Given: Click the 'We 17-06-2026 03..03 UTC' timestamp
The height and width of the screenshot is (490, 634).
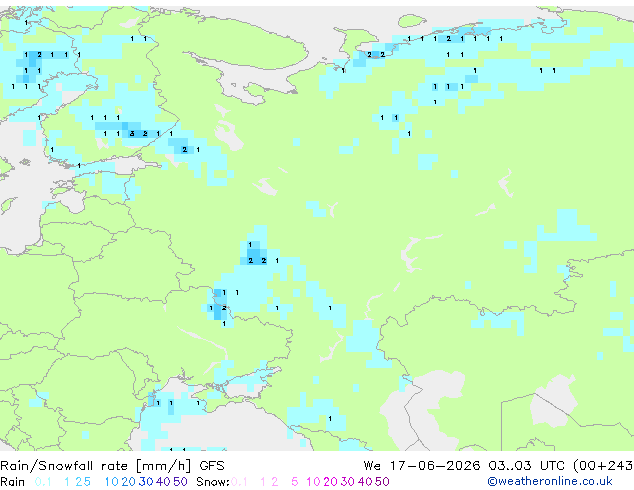Looking at the screenshot, I should [x=466, y=466].
